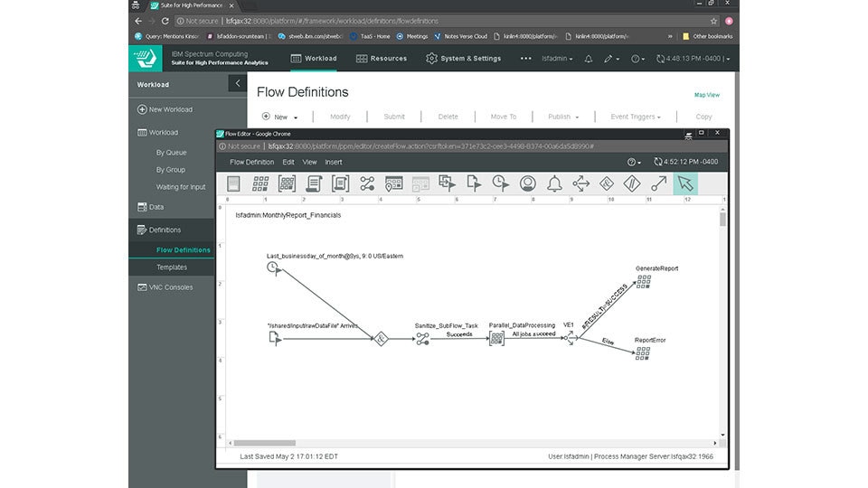Click the greyed-out dynamic subflow icon
This screenshot has width=868, height=488.
point(420,183)
